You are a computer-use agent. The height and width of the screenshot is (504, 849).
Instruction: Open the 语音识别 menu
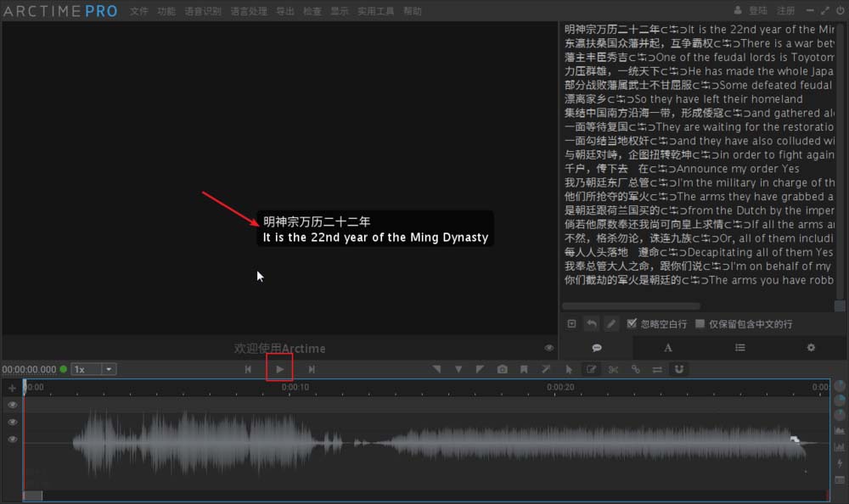tap(203, 11)
